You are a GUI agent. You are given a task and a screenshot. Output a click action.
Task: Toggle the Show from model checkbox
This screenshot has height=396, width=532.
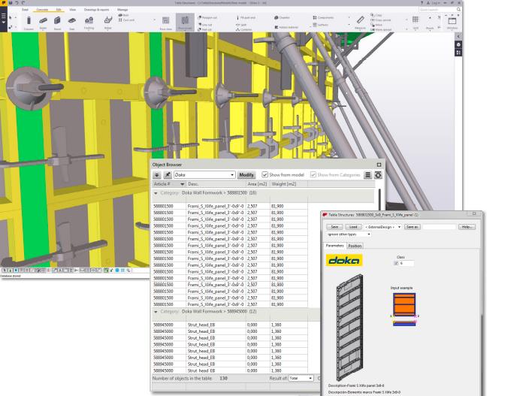(x=264, y=175)
